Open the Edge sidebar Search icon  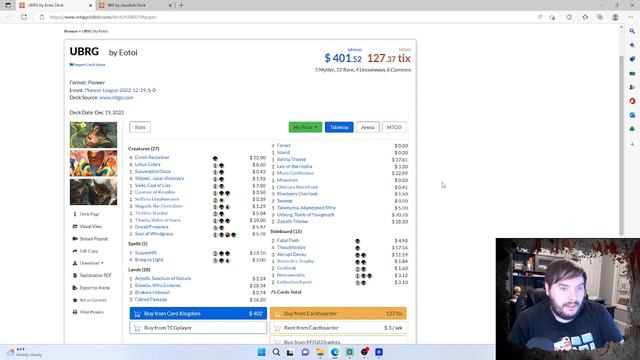point(632,31)
